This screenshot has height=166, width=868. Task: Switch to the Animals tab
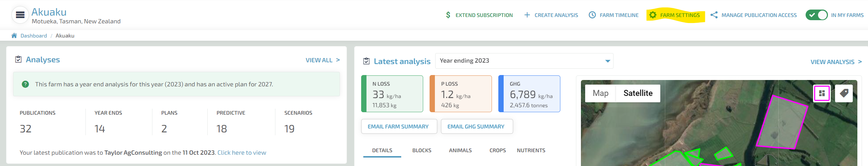point(460,150)
